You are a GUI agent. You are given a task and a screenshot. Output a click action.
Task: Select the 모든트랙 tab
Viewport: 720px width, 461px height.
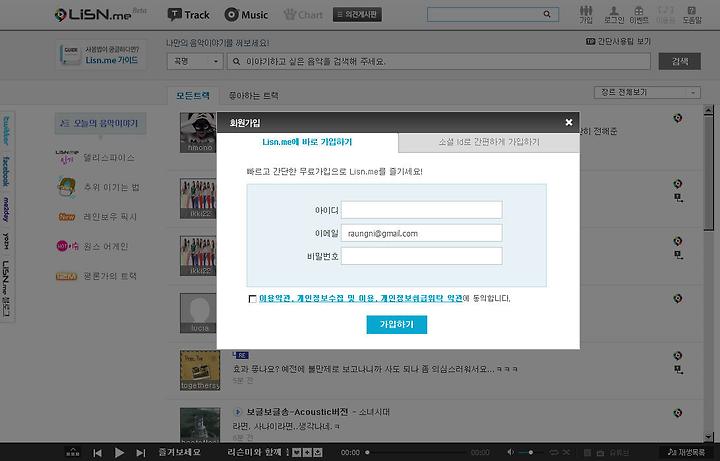pyautogui.click(x=193, y=96)
